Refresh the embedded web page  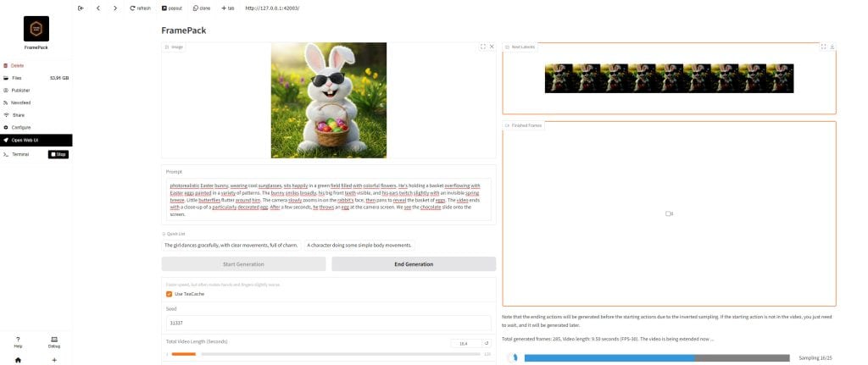coord(140,8)
